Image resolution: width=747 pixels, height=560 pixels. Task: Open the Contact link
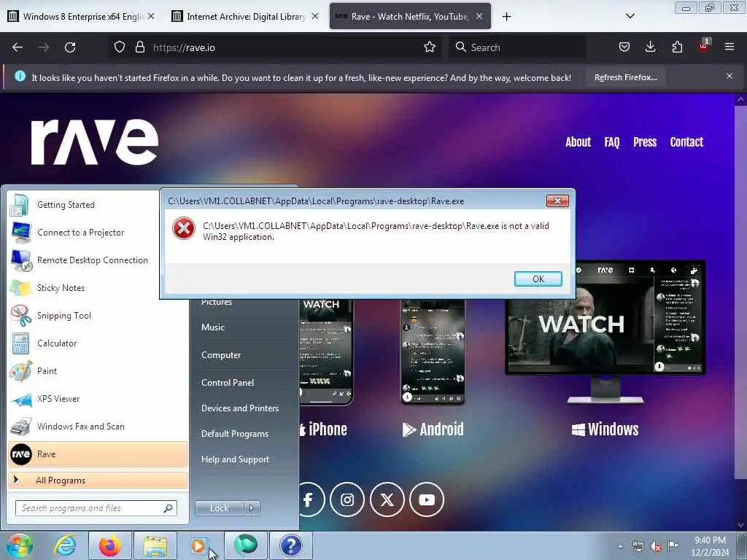coord(686,142)
